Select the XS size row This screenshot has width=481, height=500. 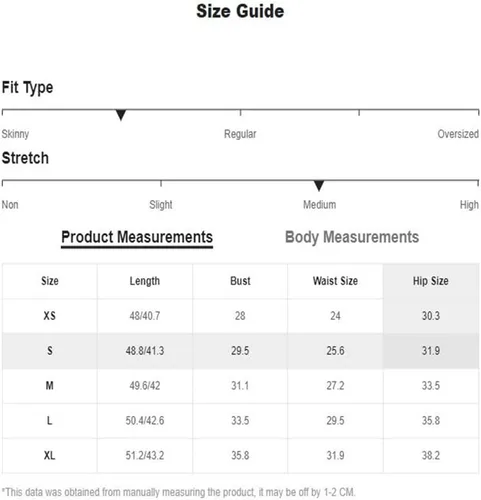(240, 316)
